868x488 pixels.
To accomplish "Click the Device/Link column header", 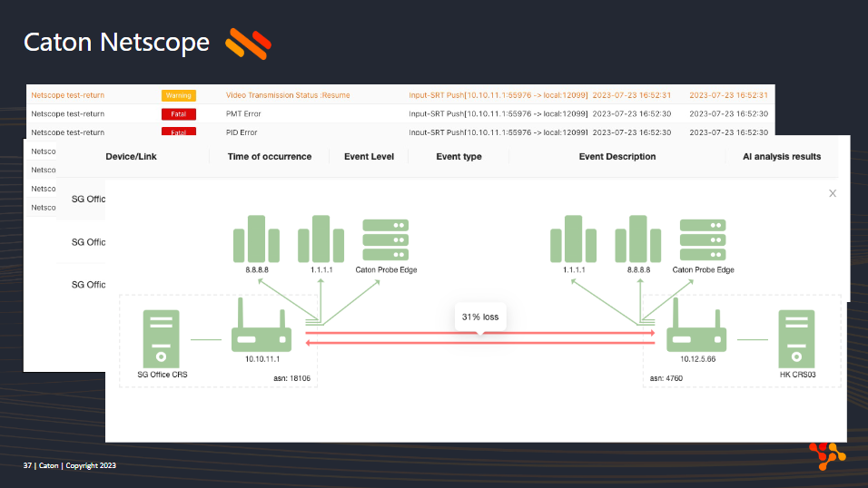I will (x=131, y=157).
